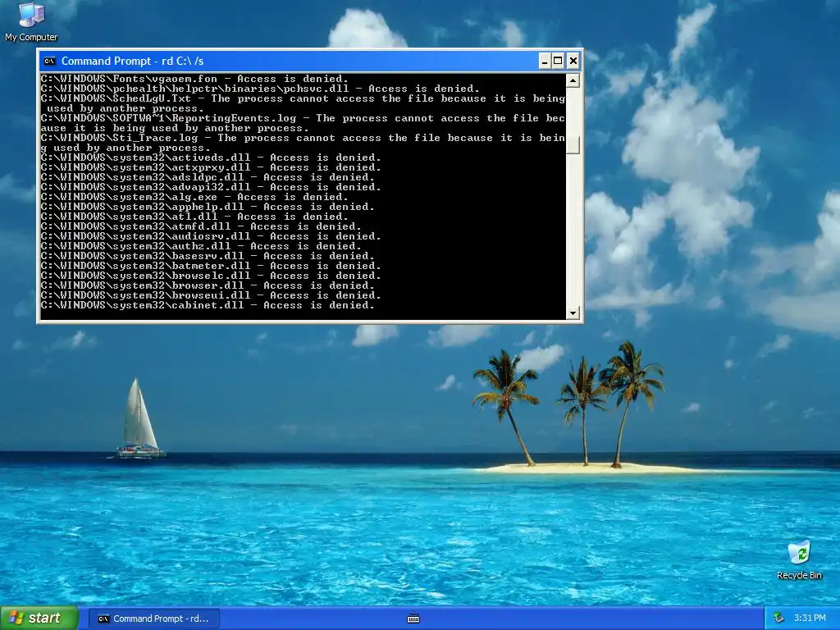Click the SchedLgU.Txt output line
Screen dimensions: 840x630
click(304, 103)
